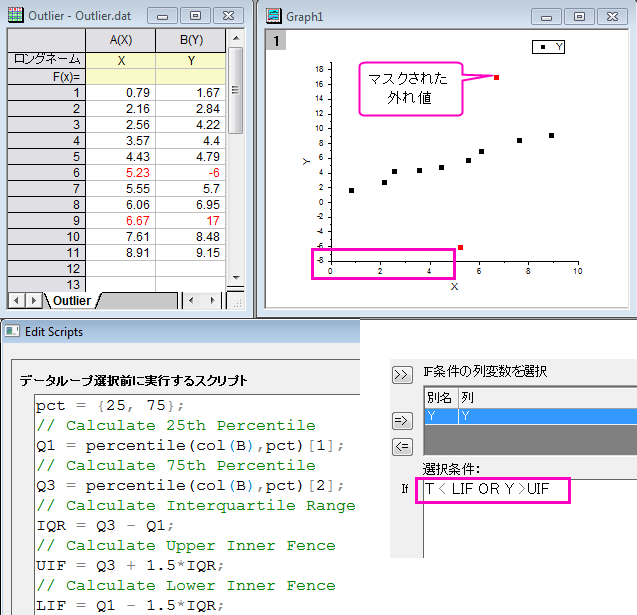Click cell 0.79 in row 1

point(121,93)
